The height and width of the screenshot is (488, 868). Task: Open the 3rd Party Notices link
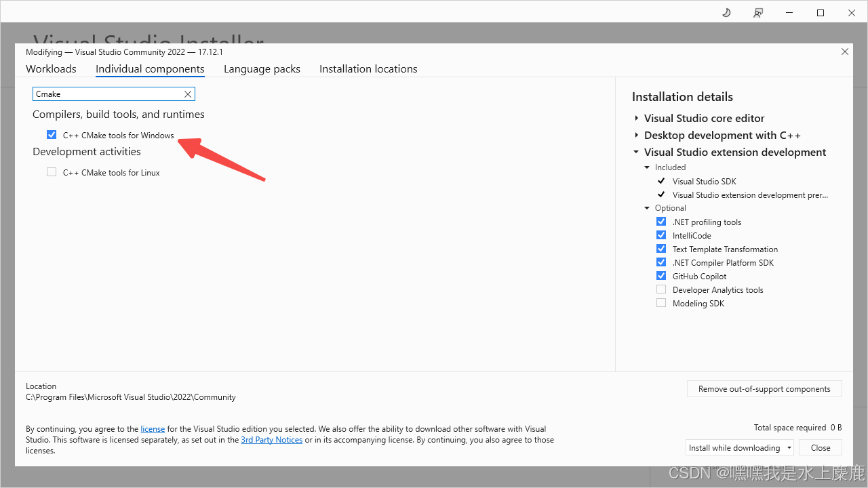tap(272, 440)
